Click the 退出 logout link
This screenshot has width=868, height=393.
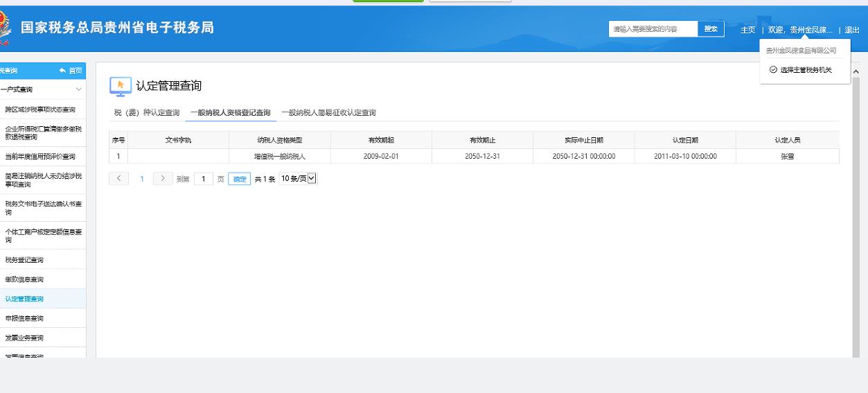pyautogui.click(x=851, y=30)
